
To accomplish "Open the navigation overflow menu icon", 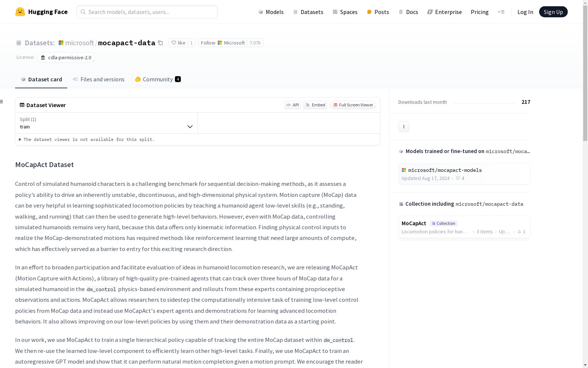I will (x=501, y=12).
